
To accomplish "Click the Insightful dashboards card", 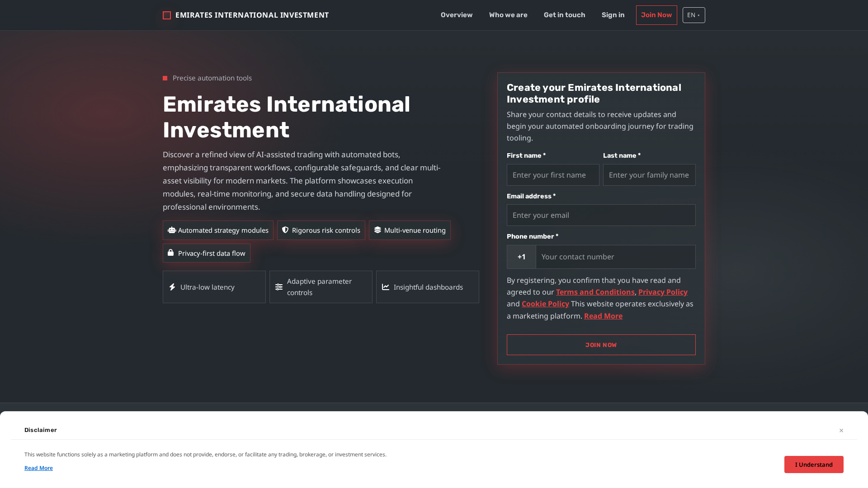I will point(428,287).
